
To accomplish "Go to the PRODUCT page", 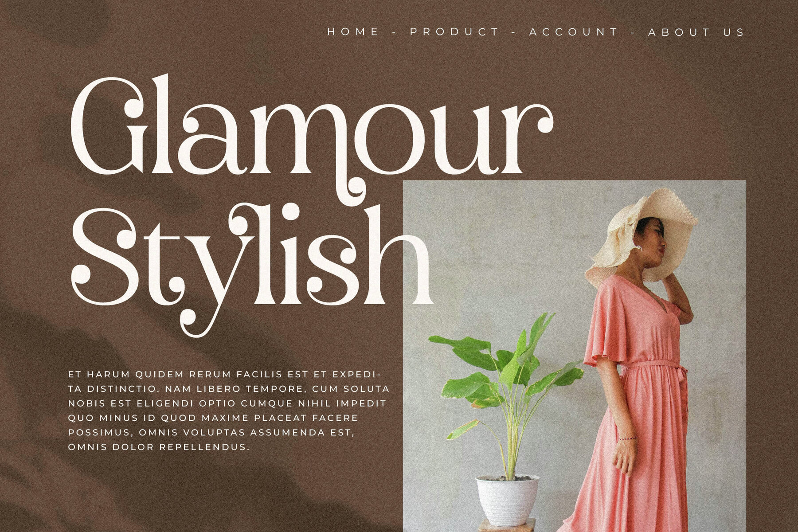I will pos(454,32).
